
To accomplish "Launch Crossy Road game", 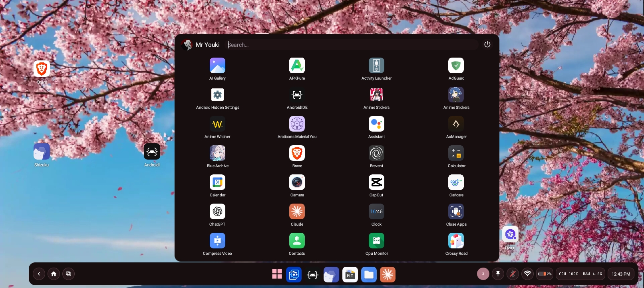I will 456,241.
